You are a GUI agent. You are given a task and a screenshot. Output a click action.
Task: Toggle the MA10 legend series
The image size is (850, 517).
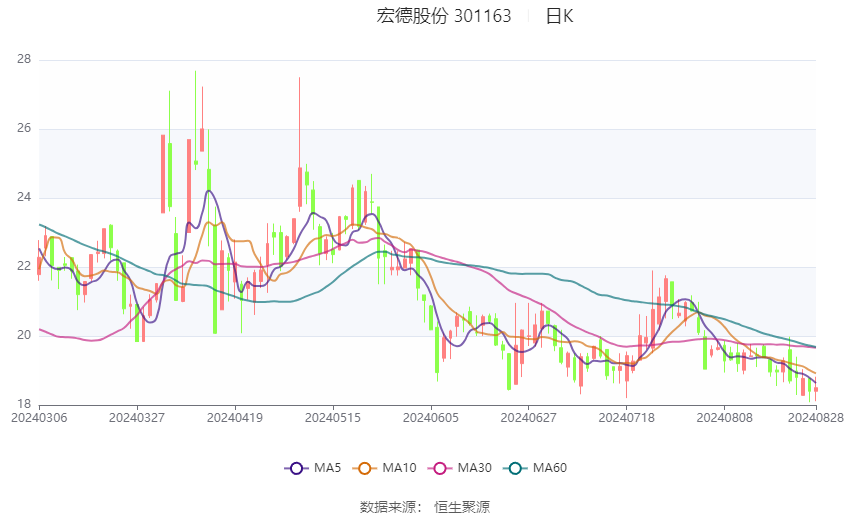(x=385, y=468)
